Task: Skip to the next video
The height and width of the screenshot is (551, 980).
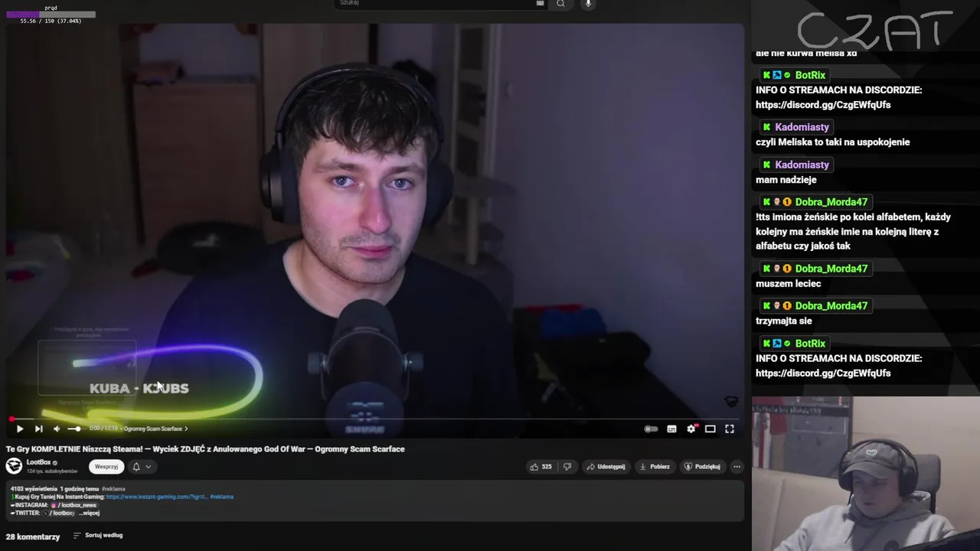Action: 38,429
